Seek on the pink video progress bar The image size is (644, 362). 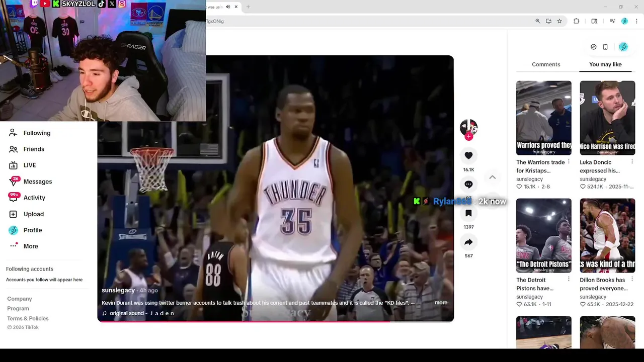pos(276,321)
